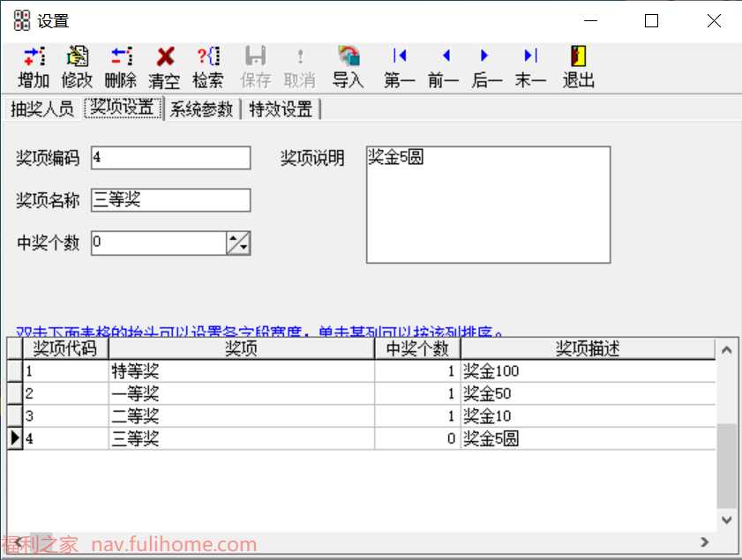
Task: Click the 修改 (Modify) toolbar icon
Action: click(77, 58)
